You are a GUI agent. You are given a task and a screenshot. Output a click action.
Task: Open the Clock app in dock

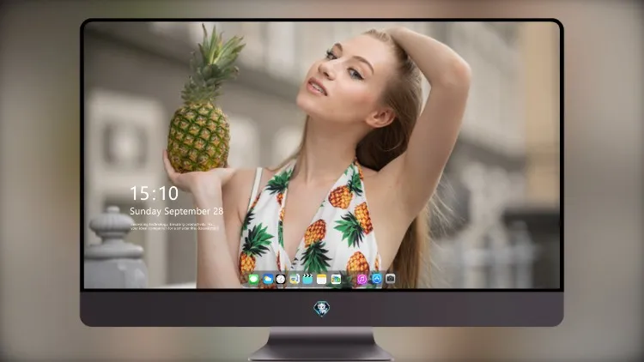pyautogui.click(x=281, y=280)
